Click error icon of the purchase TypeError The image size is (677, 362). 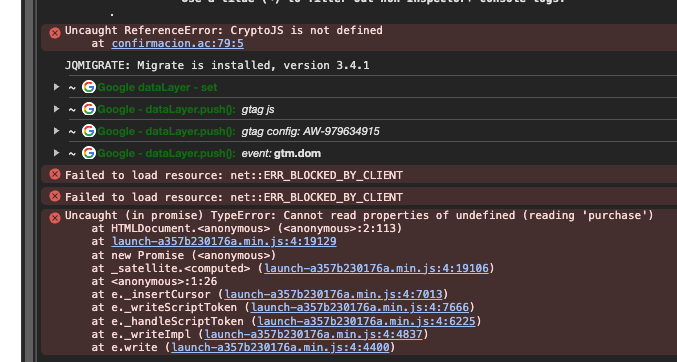click(55, 218)
